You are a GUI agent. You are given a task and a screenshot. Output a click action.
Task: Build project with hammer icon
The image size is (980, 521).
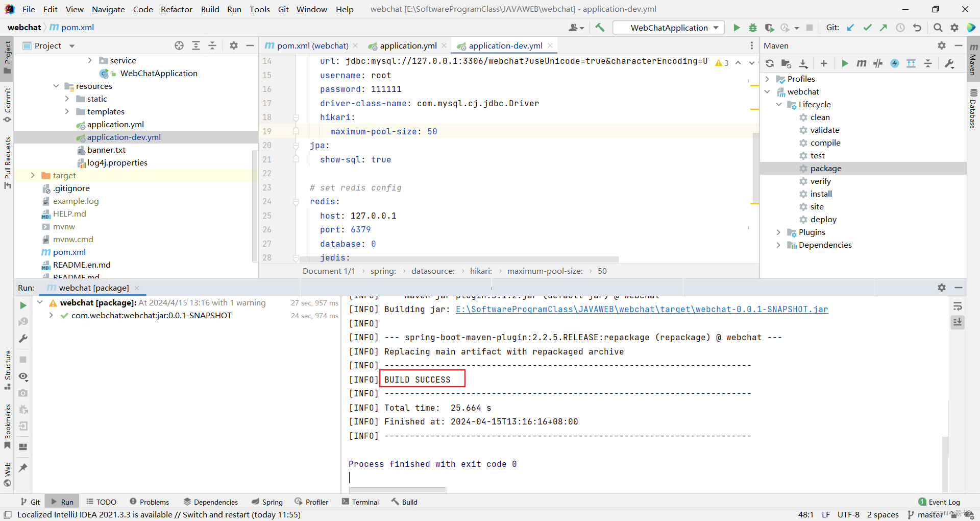(600, 28)
